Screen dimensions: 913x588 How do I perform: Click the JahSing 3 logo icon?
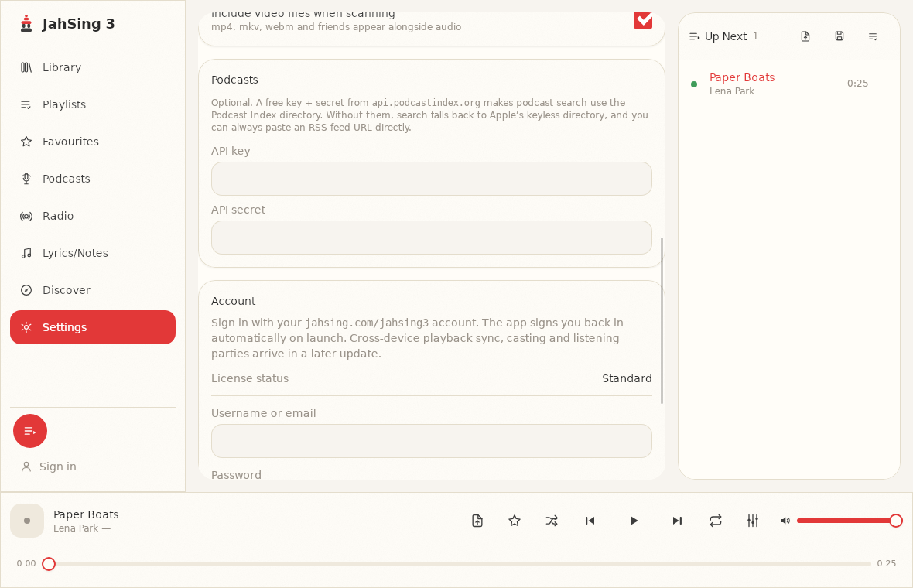(x=26, y=24)
